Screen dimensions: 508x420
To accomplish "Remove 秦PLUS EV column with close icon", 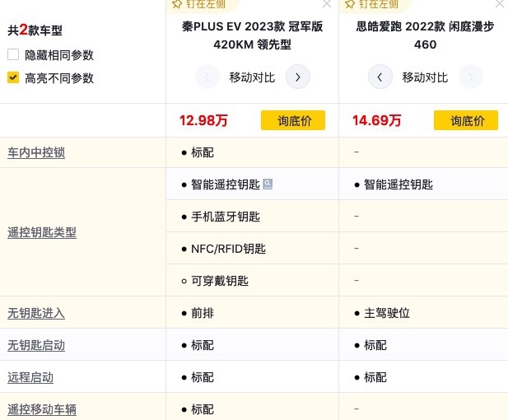I will click(327, 4).
